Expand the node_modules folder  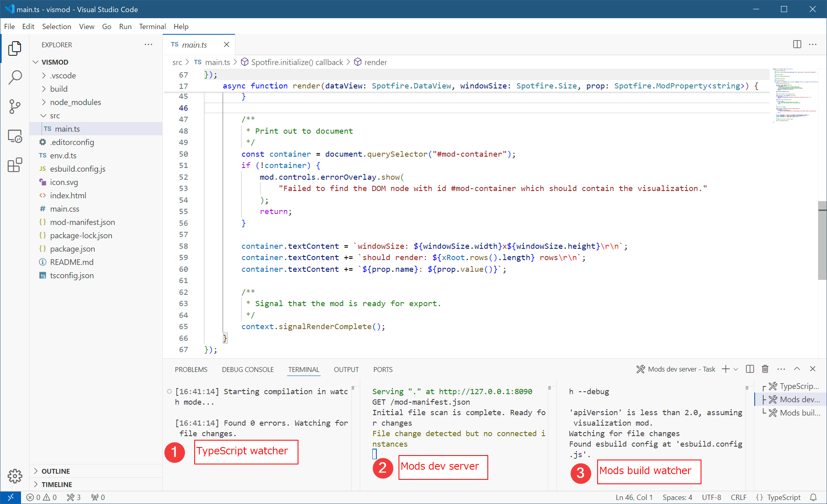tap(96, 102)
